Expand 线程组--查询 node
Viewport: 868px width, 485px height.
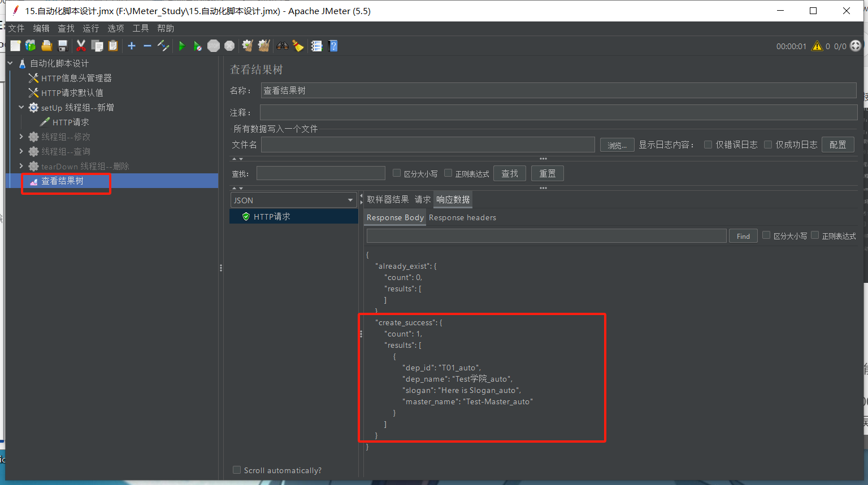21,151
